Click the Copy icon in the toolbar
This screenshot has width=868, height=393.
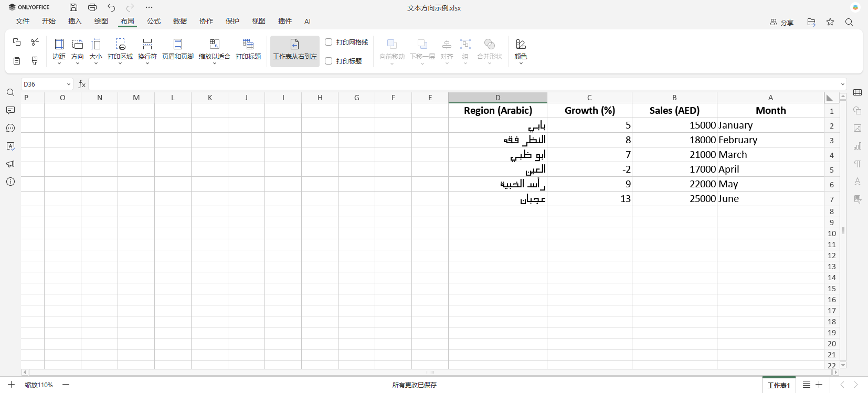coord(17,42)
